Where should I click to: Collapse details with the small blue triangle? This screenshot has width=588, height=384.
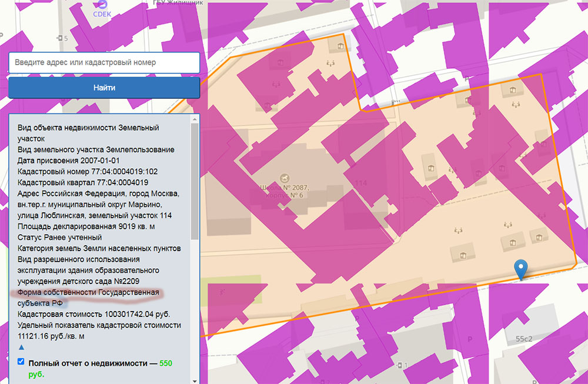point(21,348)
